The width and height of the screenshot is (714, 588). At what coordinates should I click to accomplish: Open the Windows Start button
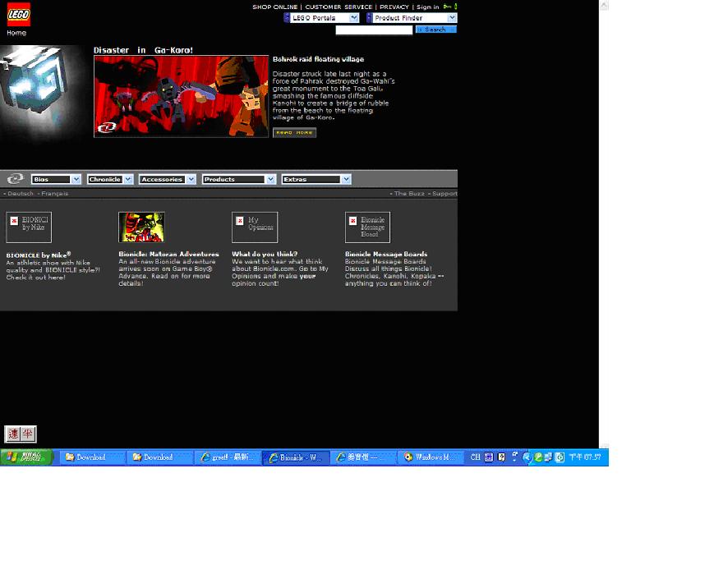(27, 457)
